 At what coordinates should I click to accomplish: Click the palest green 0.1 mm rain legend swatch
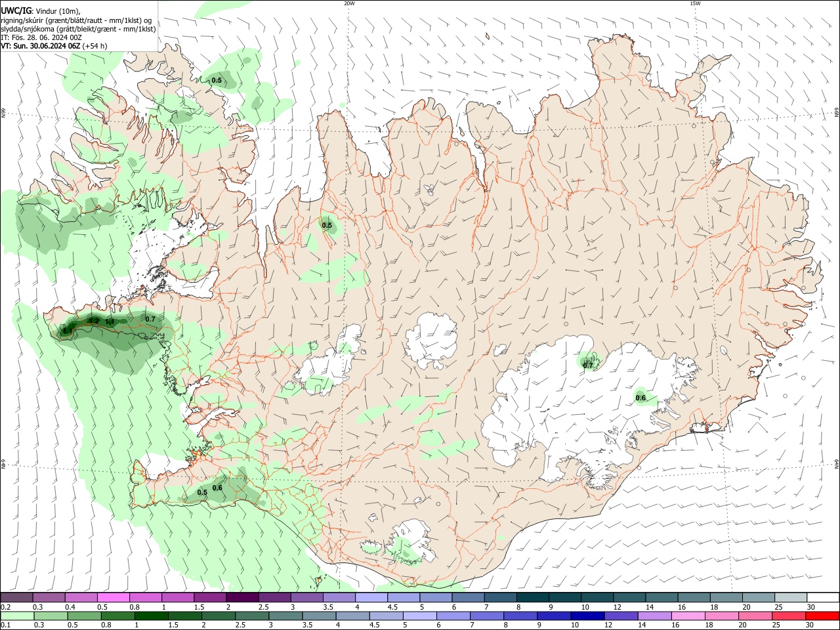pyautogui.click(x=17, y=616)
